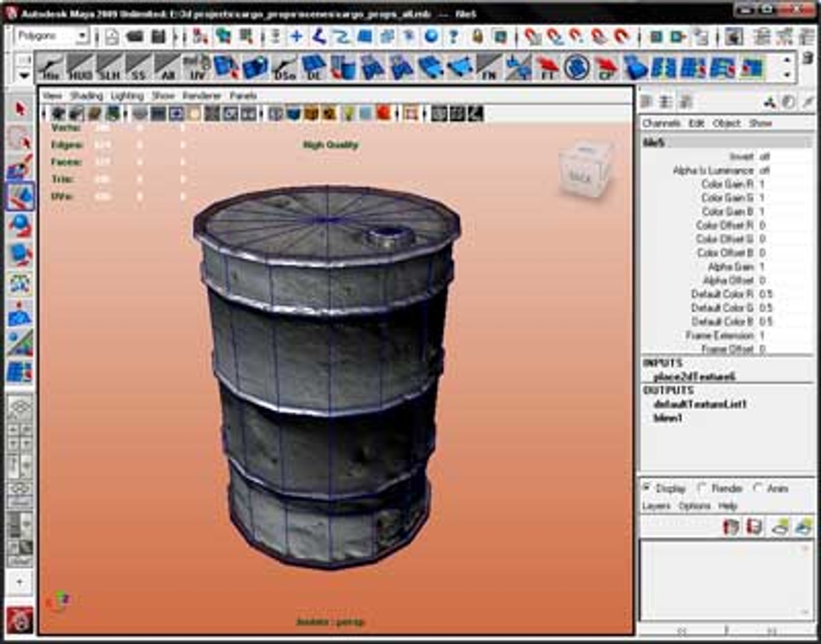This screenshot has width=821, height=644.
Task: Select the blinn1 output node
Action: tap(668, 418)
